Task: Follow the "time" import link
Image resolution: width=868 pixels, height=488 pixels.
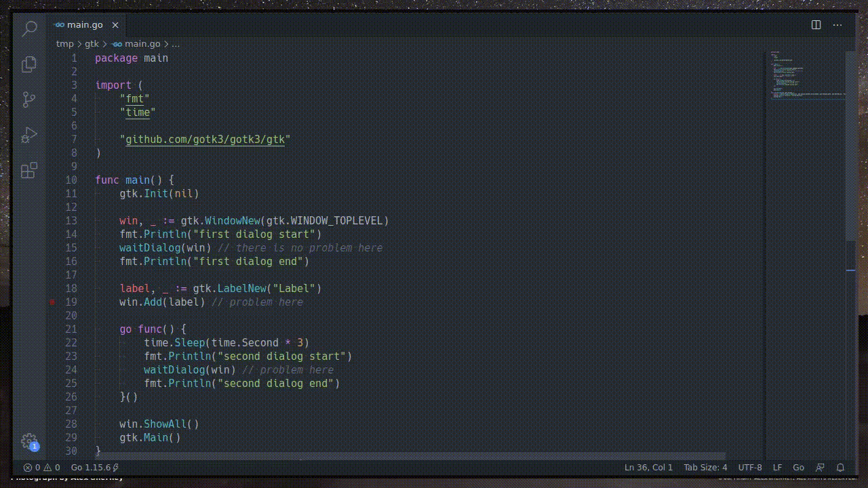Action: pyautogui.click(x=138, y=113)
